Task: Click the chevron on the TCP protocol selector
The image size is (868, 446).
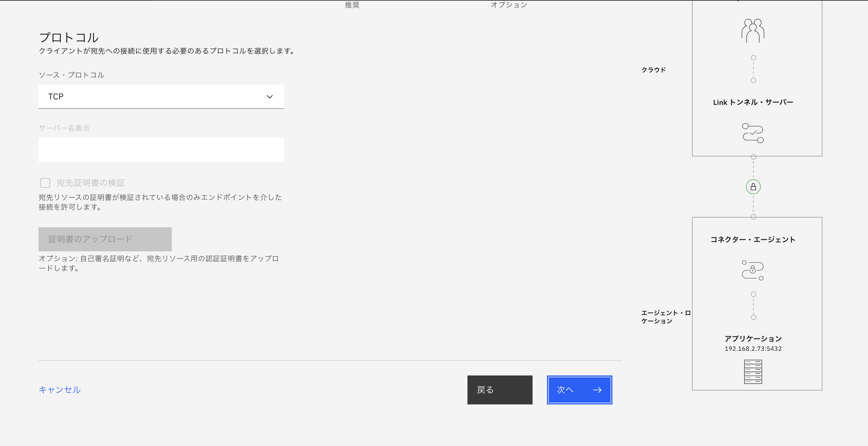Action: click(x=269, y=97)
